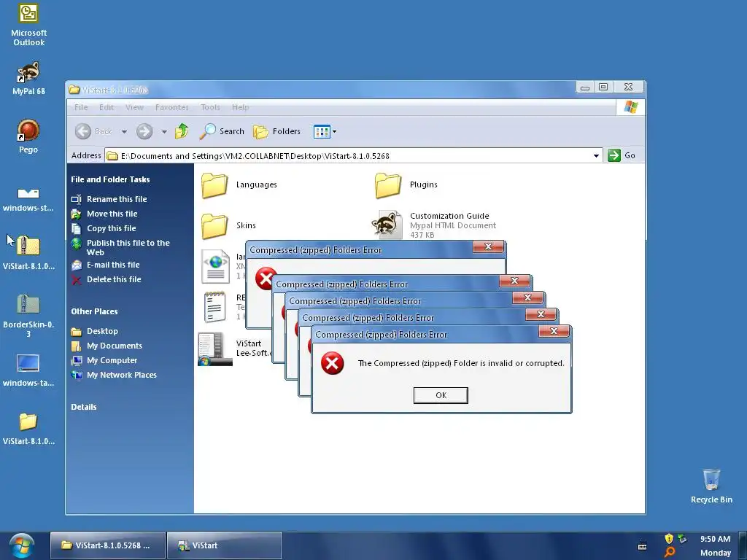
Task: Select the Skins folder
Action: 228,226
